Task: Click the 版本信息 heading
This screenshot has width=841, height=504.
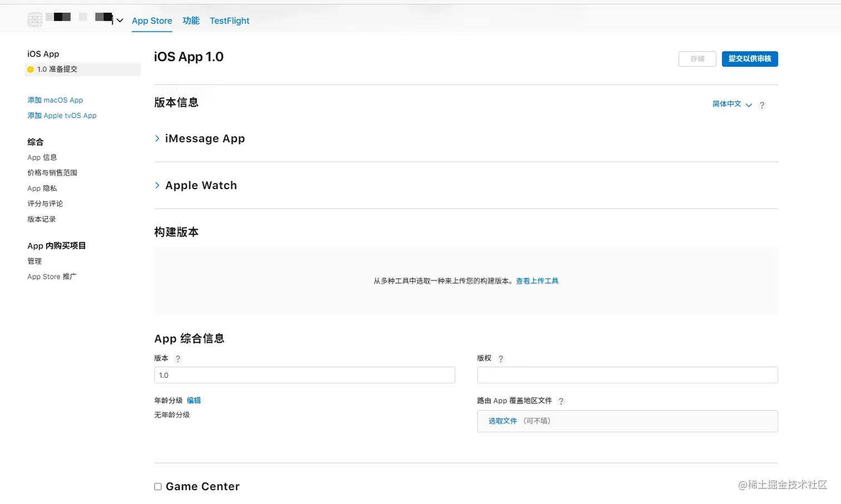Action: pyautogui.click(x=176, y=102)
